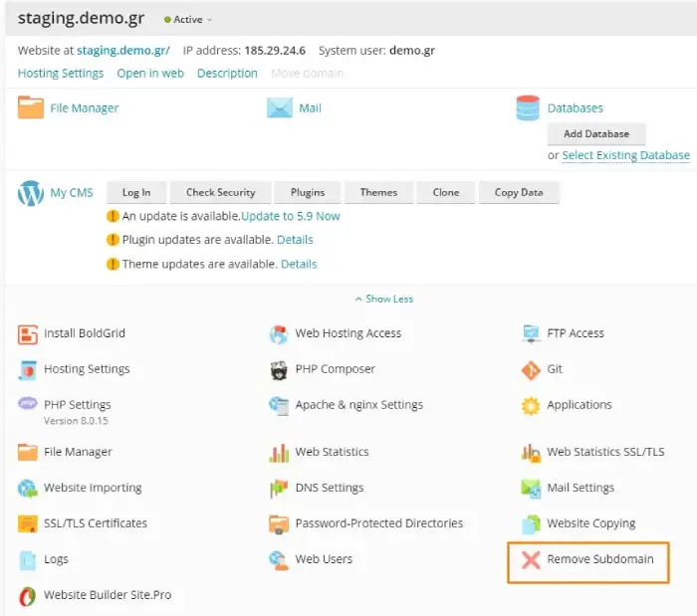697x616 pixels.
Task: Click the IP address '185.29.24.6'
Action: point(275,50)
